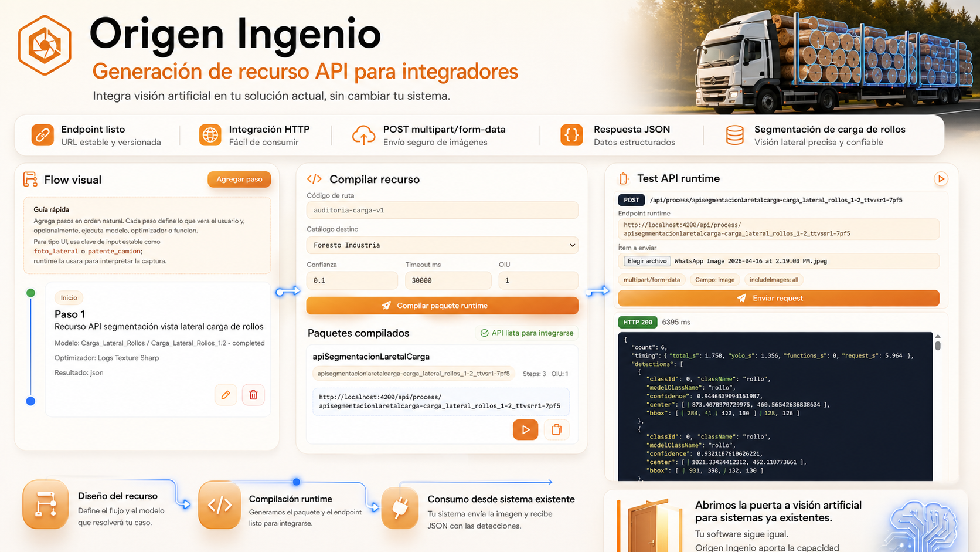Open the Catálogo destino dropdown
The image size is (980, 552).
pyautogui.click(x=442, y=245)
